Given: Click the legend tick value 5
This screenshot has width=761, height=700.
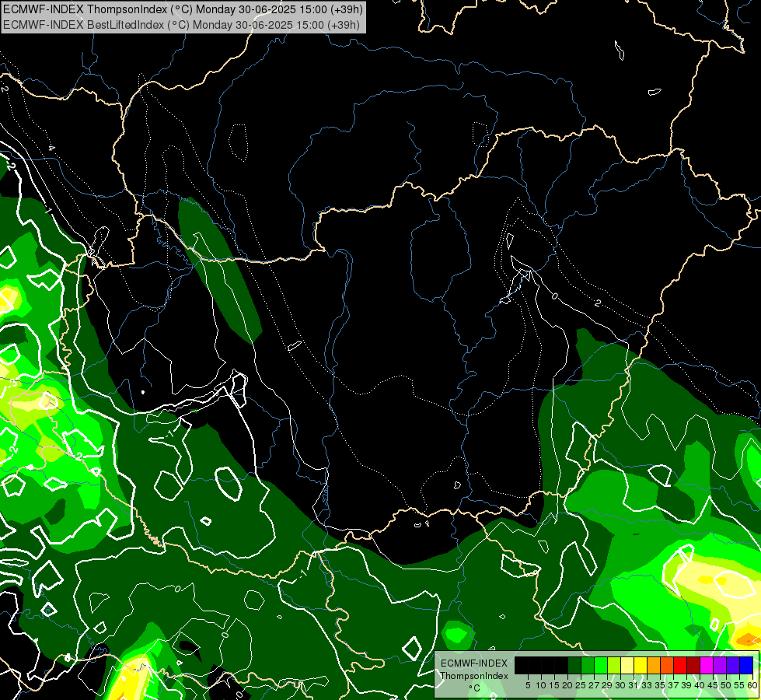Looking at the screenshot, I should tap(528, 685).
